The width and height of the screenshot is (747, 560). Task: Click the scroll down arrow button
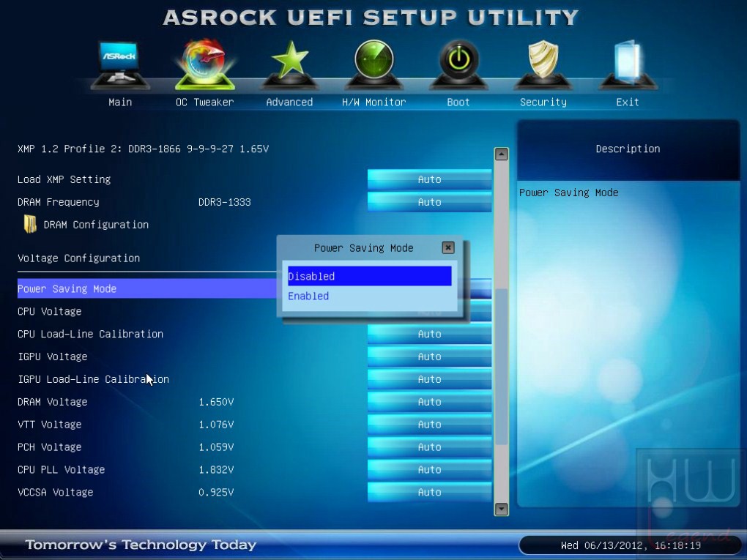tap(501, 509)
